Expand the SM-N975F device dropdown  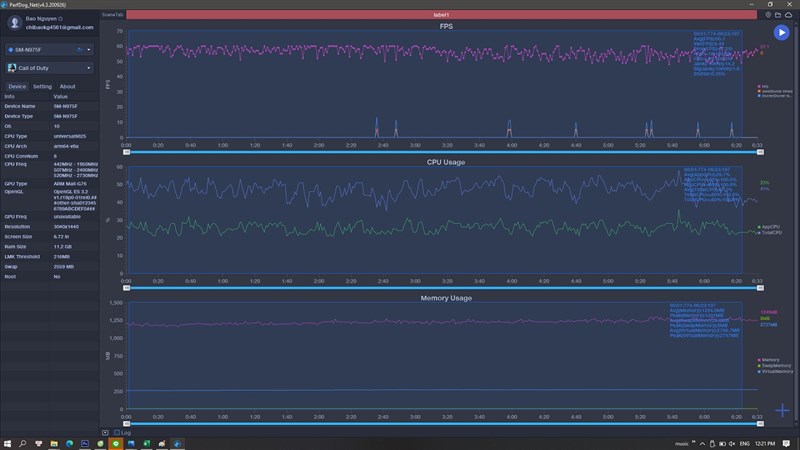[89, 50]
